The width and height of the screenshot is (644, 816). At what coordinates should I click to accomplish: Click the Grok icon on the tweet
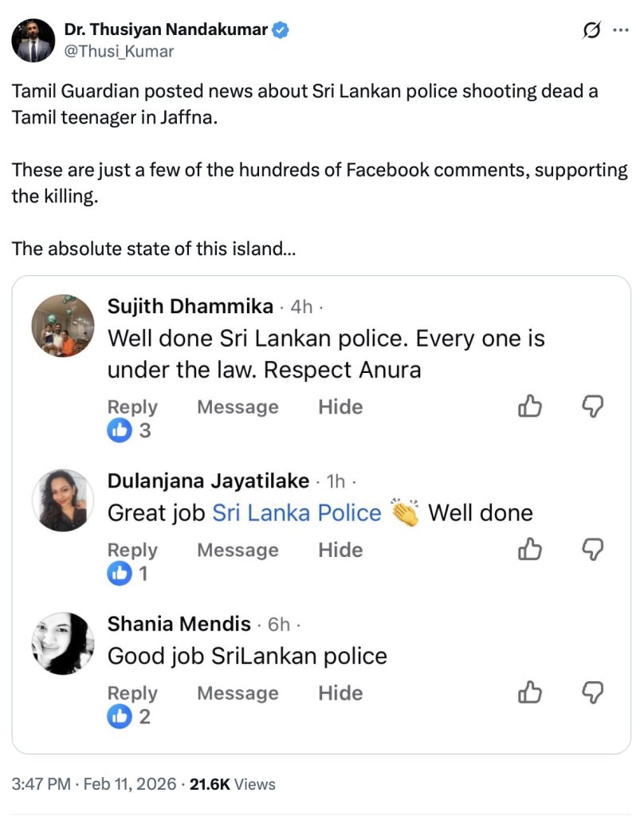(x=591, y=30)
